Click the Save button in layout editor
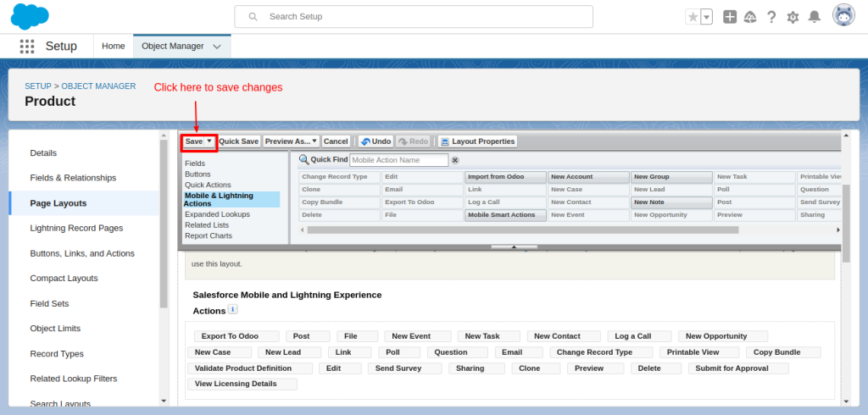This screenshot has width=868, height=415. tap(194, 141)
